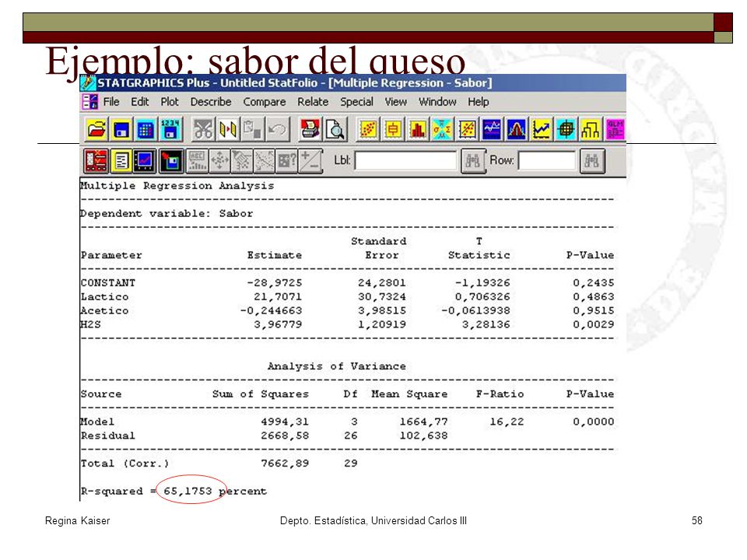This screenshot has width=747, height=560.
Task: Click the Total (Corr.) value 7662,89
Action: [x=285, y=464]
